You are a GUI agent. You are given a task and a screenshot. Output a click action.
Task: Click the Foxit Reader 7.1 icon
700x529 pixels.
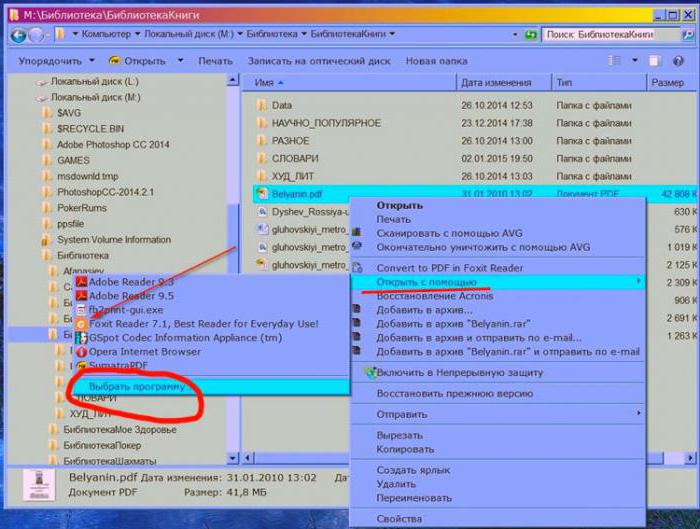[x=80, y=324]
